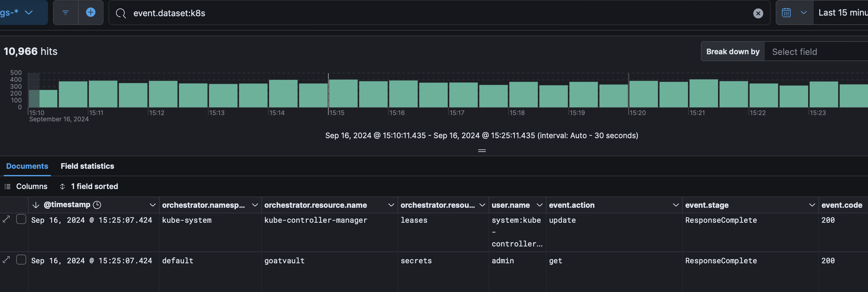Open the user.name column menu chevron
This screenshot has width=868, height=292.
coord(539,205)
